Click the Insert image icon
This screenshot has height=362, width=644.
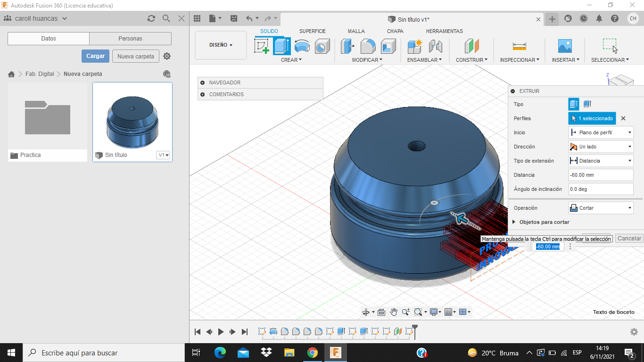(x=564, y=46)
